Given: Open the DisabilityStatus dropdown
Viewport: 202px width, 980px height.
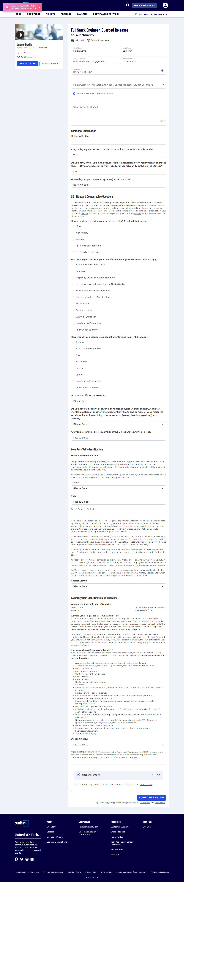Looking at the screenshot, I should 118,745.
